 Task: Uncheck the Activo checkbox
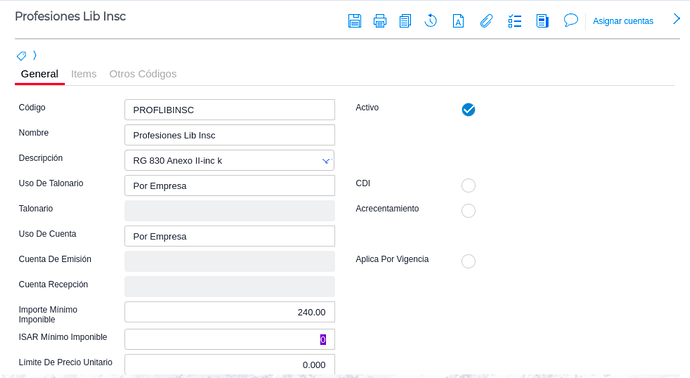point(468,110)
